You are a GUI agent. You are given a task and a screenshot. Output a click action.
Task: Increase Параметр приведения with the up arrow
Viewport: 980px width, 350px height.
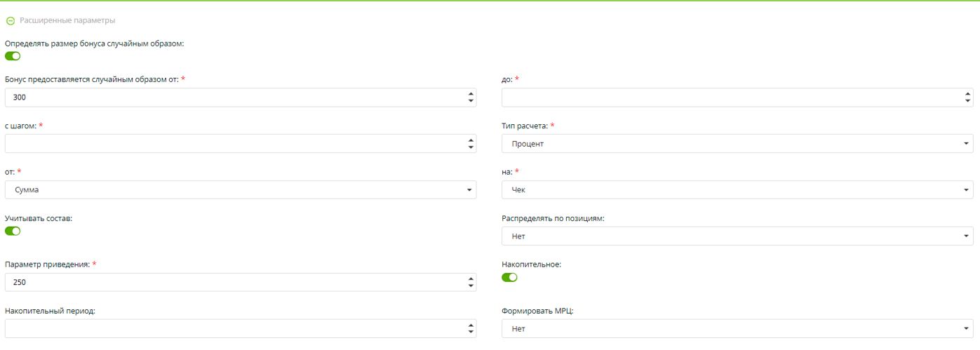point(471,278)
